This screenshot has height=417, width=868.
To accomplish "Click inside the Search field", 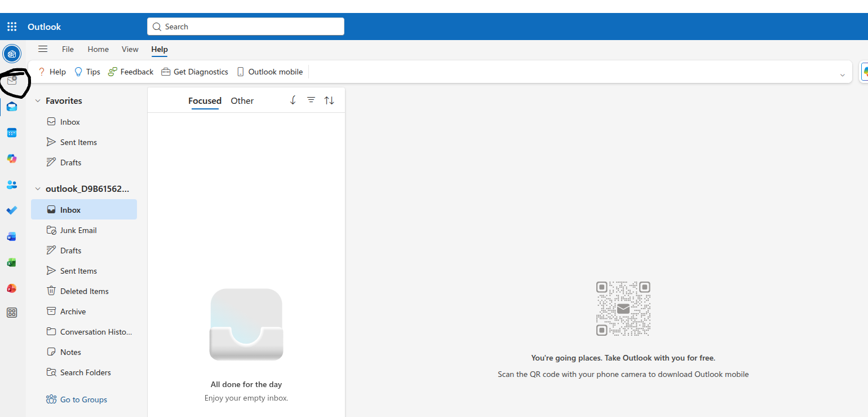I will 245,26.
